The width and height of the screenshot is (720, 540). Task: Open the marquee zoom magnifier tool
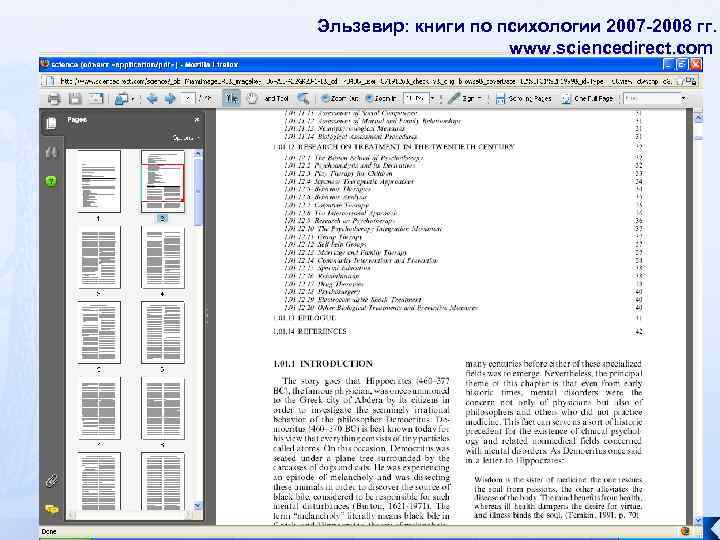pos(303,98)
